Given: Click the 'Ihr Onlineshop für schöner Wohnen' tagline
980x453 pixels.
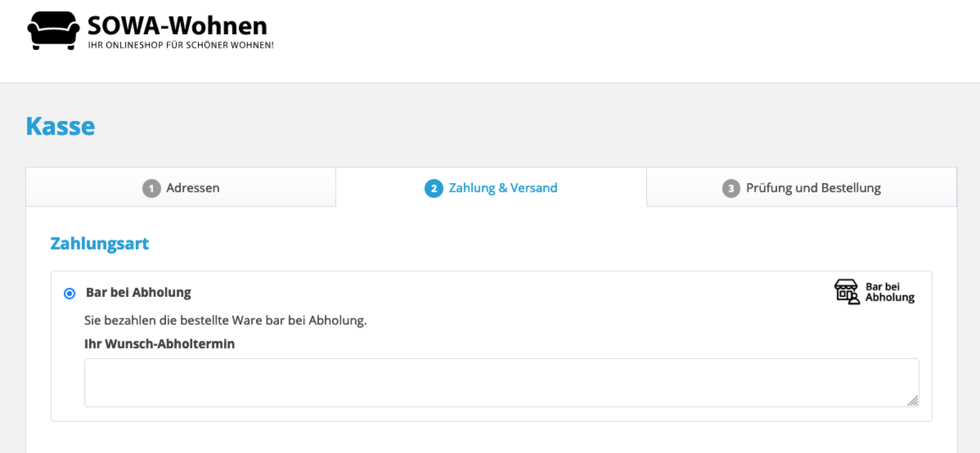Looking at the screenshot, I should 181,45.
